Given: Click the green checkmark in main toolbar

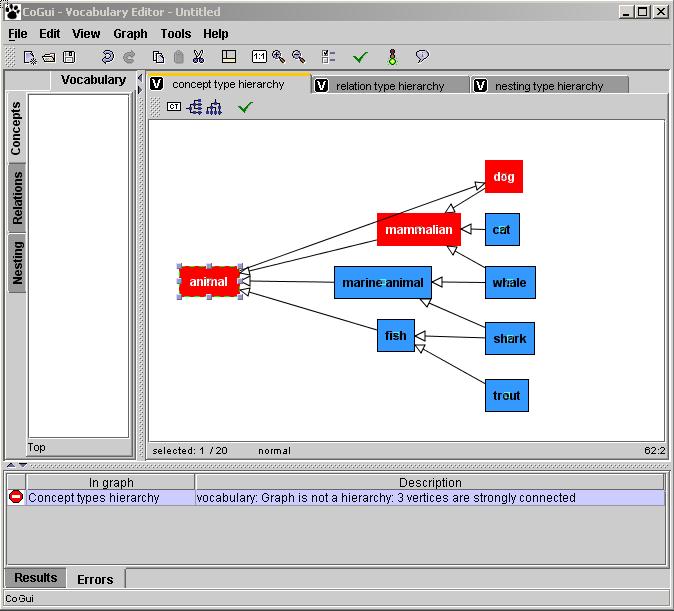Looking at the screenshot, I should click(x=360, y=57).
